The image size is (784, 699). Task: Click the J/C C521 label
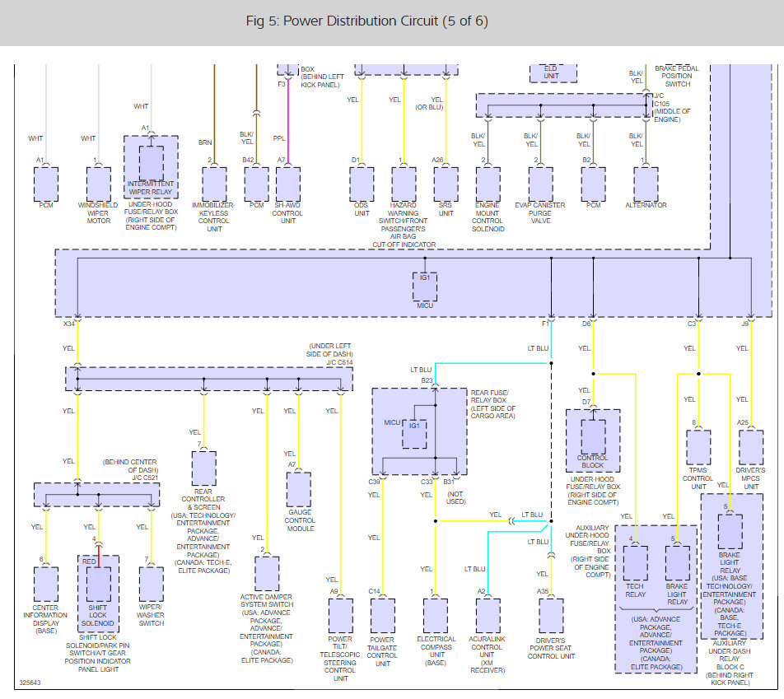(x=144, y=478)
